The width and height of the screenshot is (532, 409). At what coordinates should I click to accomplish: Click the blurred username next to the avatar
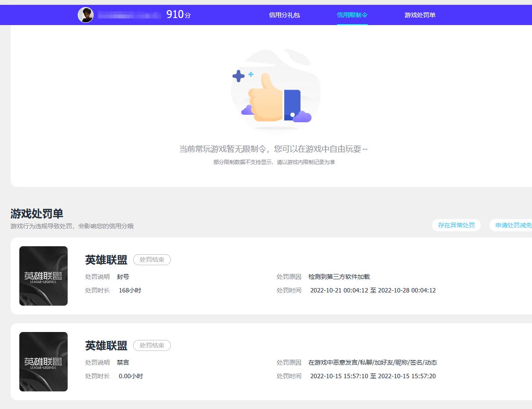point(130,15)
